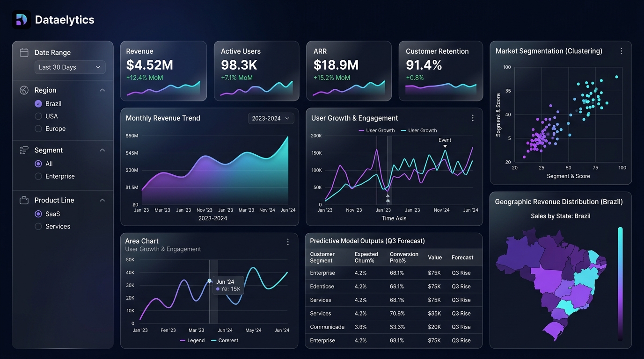This screenshot has width=644, height=359.
Task: Select the USA region option
Action: [38, 116]
